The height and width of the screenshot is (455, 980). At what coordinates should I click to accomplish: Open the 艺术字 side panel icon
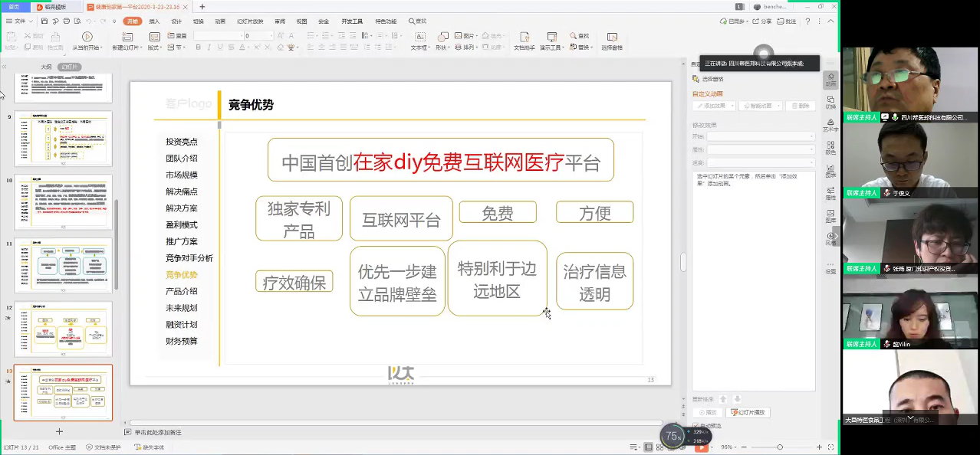830,125
